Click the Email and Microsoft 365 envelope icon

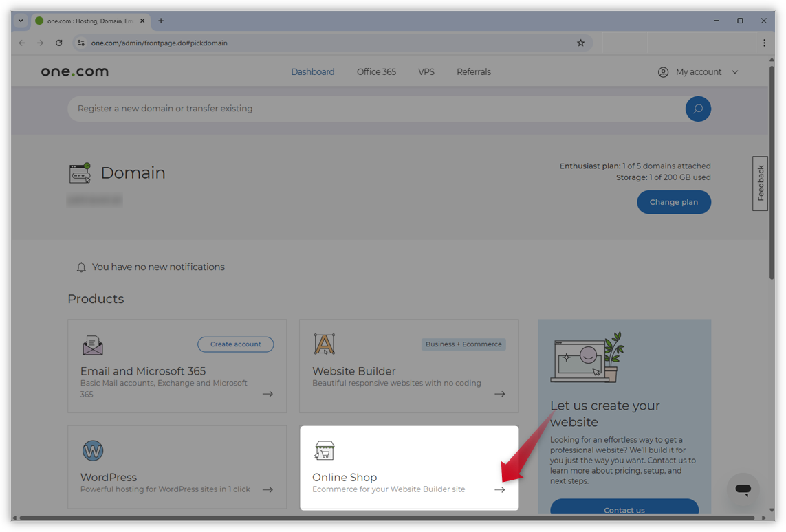click(93, 345)
